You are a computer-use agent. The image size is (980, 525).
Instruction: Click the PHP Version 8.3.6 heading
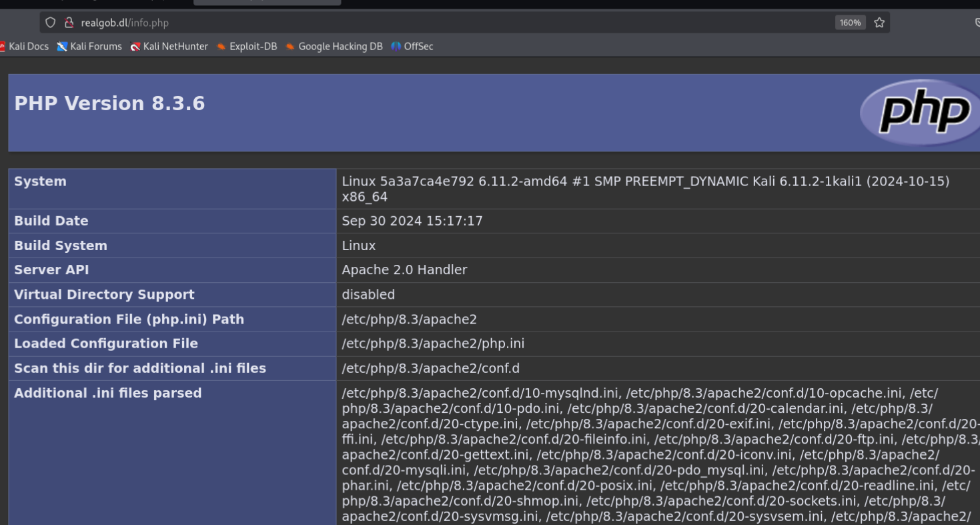pos(109,103)
